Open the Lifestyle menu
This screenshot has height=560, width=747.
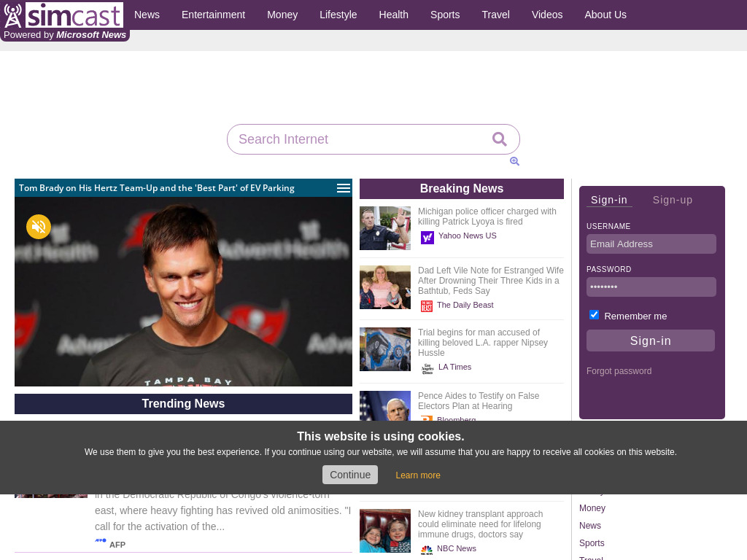pos(338,15)
